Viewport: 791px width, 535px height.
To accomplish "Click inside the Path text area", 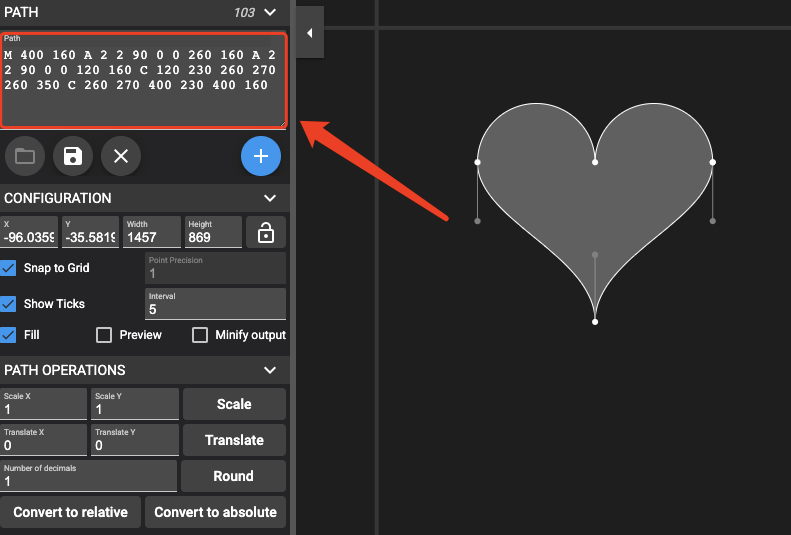I will (144, 80).
